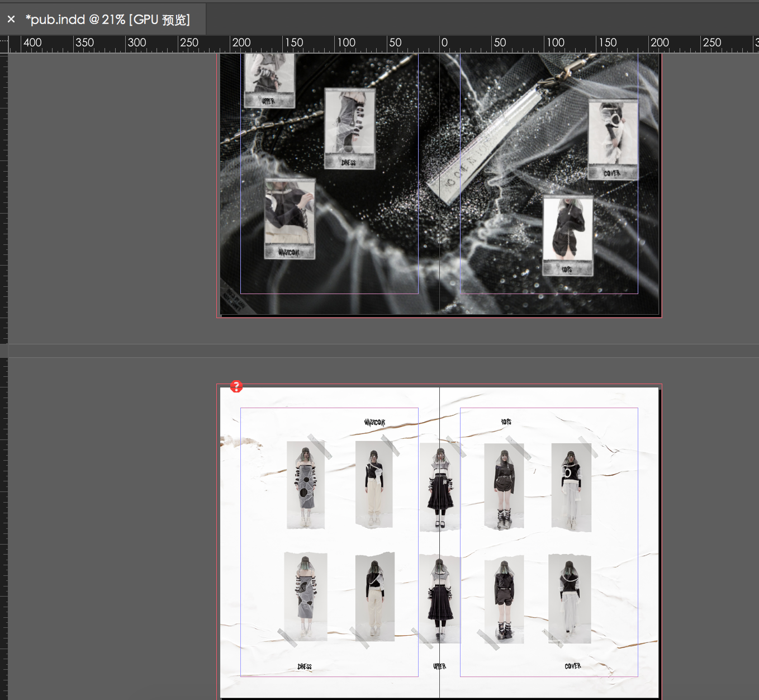
Task: Click the WAISTCOAT heading on the white spread
Action: 374,422
